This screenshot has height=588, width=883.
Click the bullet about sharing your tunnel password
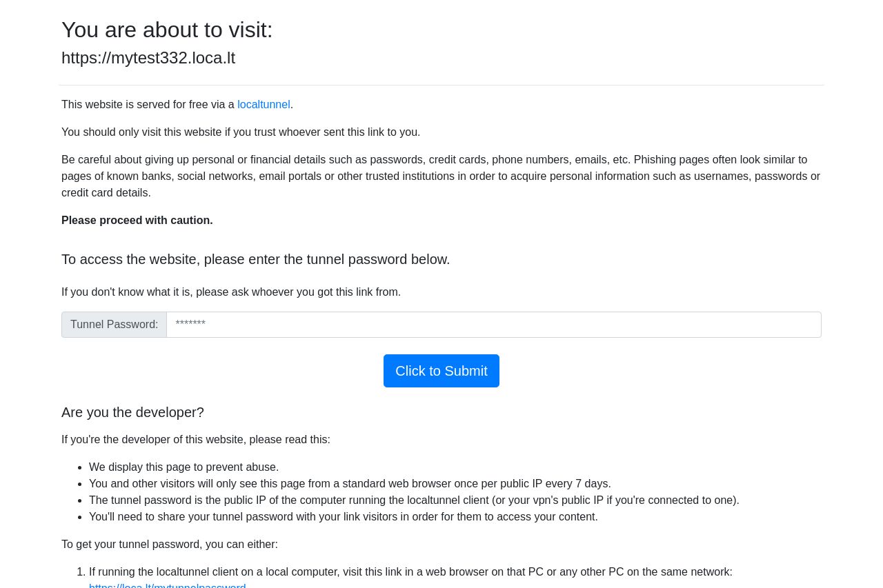[343, 516]
